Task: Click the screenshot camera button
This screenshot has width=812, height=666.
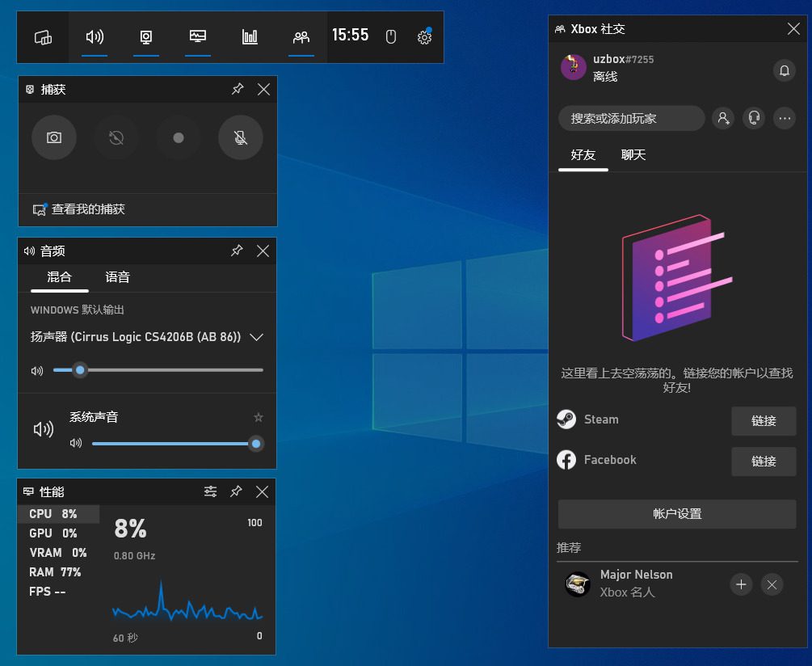Action: coord(54,137)
